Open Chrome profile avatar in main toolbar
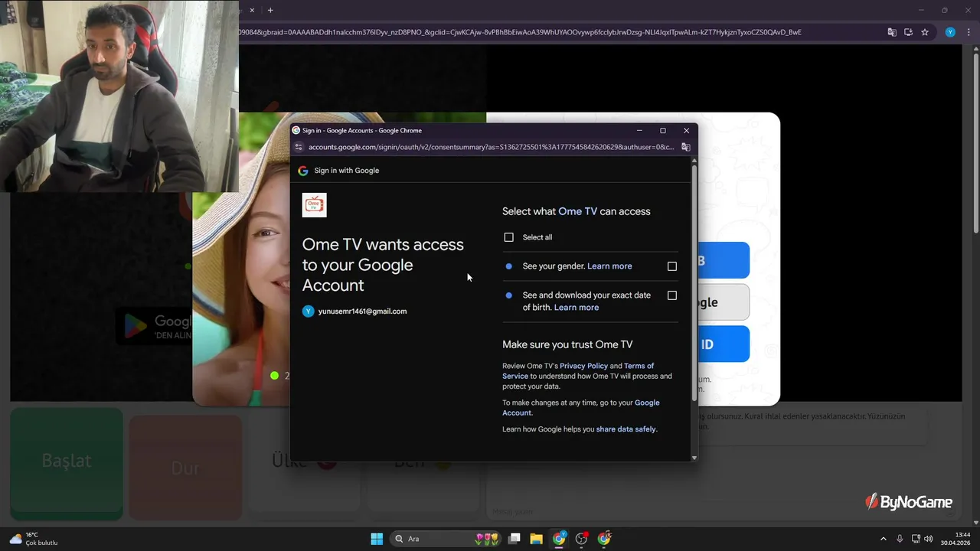Image resolution: width=980 pixels, height=551 pixels. coord(950,32)
